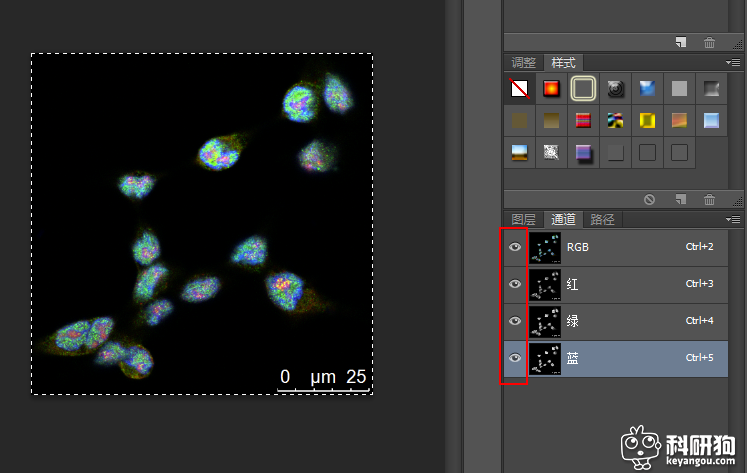Viewport: 747px width, 473px height.
Task: Create new style from styles panel footer
Action: (x=681, y=199)
